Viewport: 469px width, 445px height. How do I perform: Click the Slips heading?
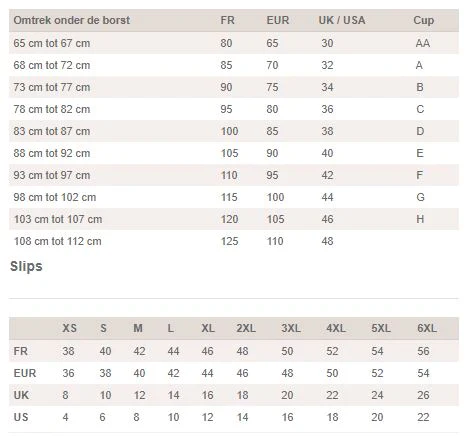[26, 266]
